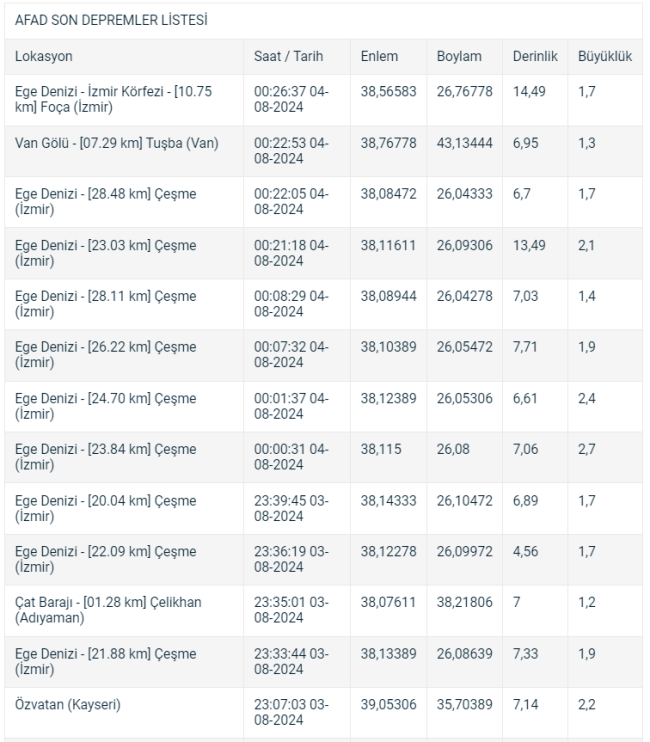Select the Foça (İzmir) earthquake row
Image resolution: width=650 pixels, height=742 pixels.
324,100
